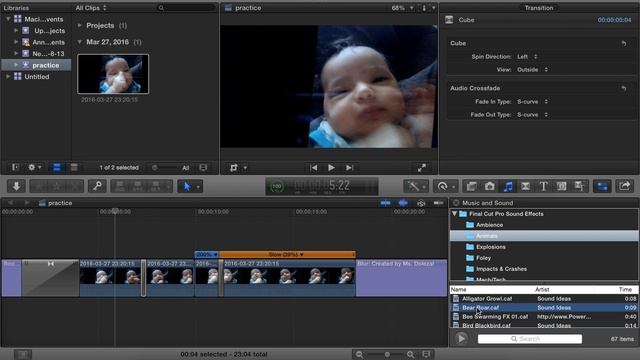This screenshot has width=640, height=360.
Task: Open the Themes browser icon
Action: coord(579,187)
